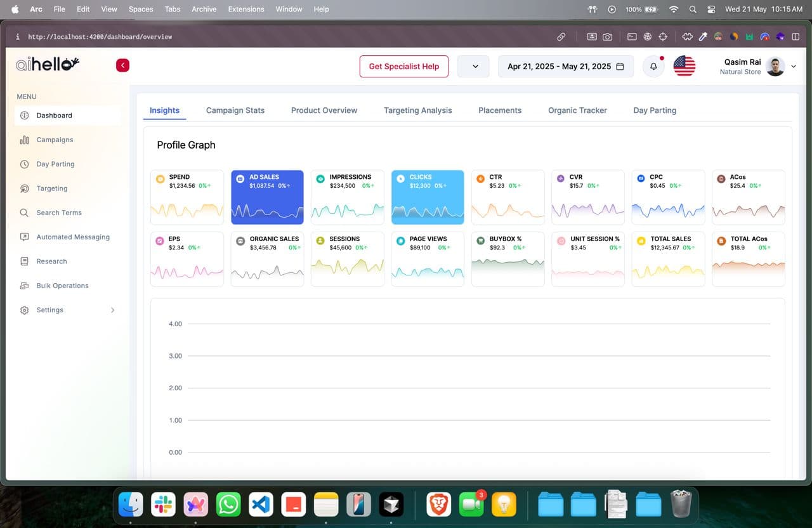Open the Qasim Rai profile dropdown
This screenshot has height=528, width=812.
pyautogui.click(x=793, y=66)
